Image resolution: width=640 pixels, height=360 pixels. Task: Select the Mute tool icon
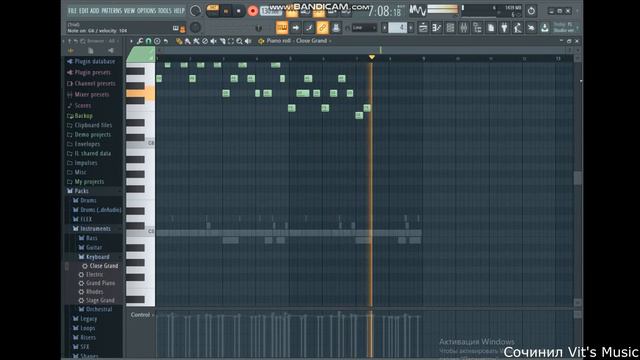point(213,41)
